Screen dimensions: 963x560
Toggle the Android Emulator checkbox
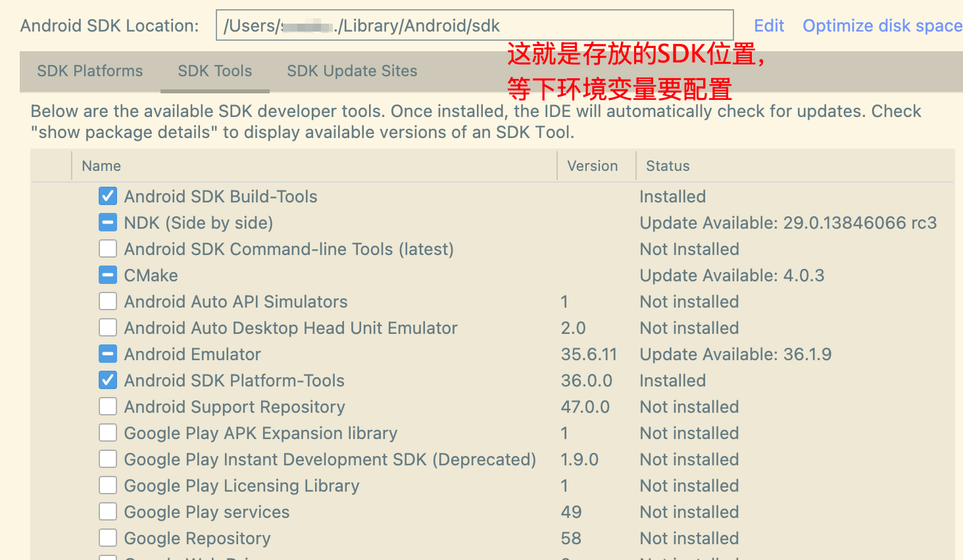(x=108, y=354)
